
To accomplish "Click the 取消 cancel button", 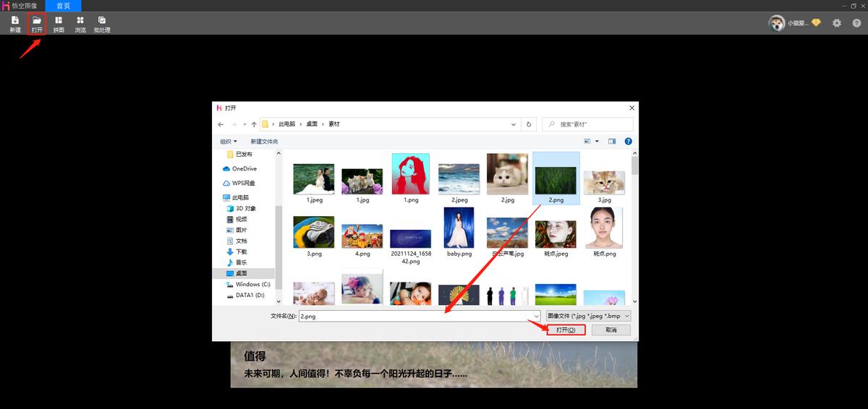I will pos(611,330).
